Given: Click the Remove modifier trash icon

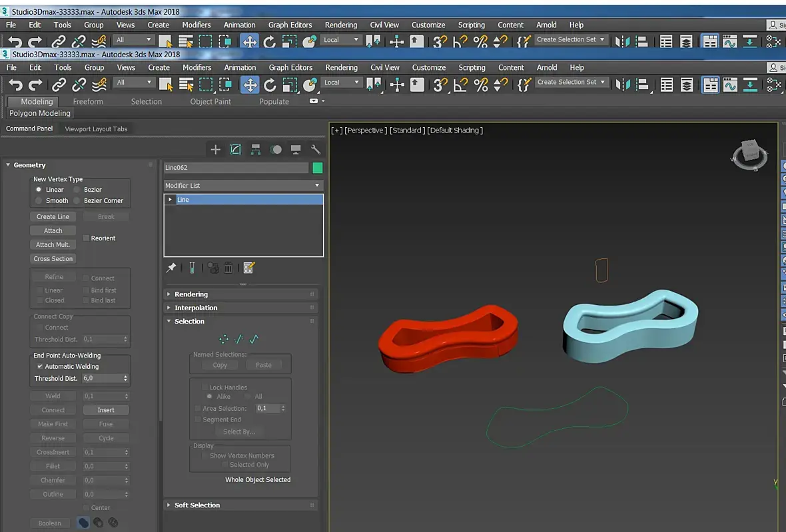Looking at the screenshot, I should [228, 268].
